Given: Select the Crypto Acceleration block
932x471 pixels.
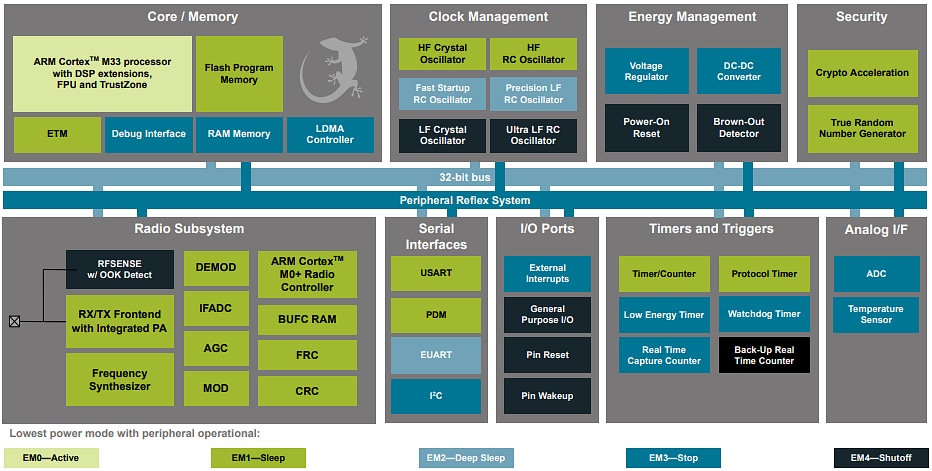Looking at the screenshot, I should pos(862,73).
